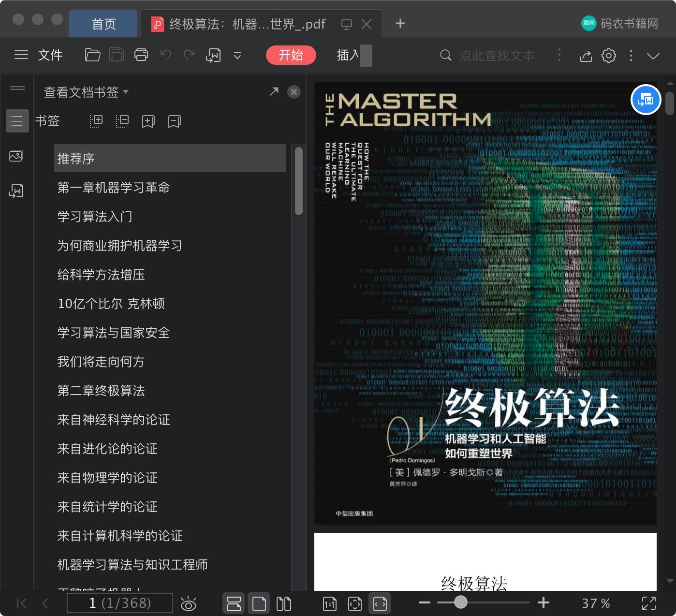Collapse all bookmarks icon
This screenshot has width=676, height=616.
coord(122,121)
